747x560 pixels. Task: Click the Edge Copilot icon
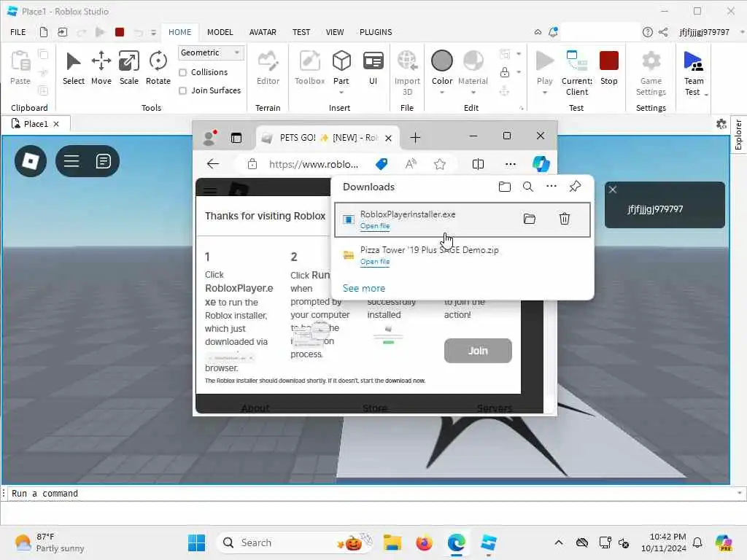pos(541,164)
